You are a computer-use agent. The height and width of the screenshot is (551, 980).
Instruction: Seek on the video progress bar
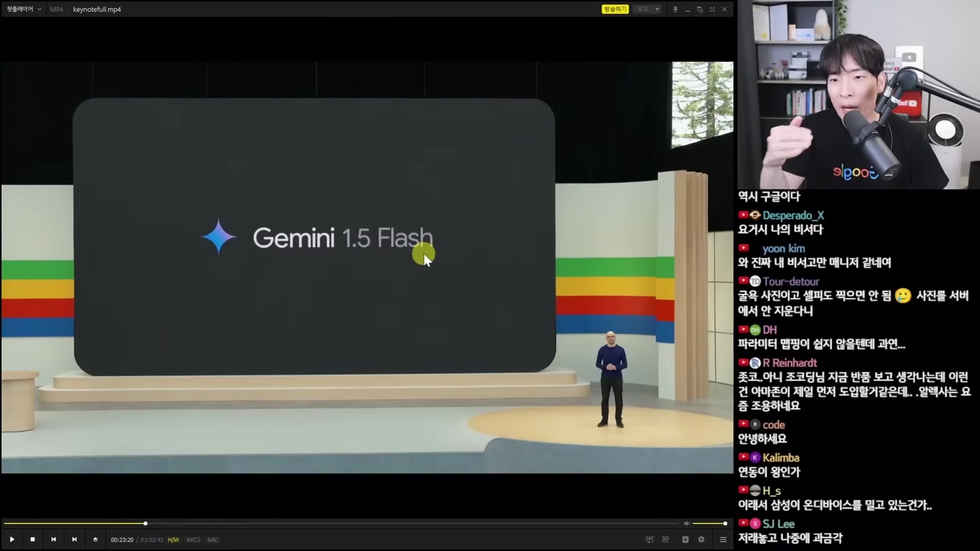[x=341, y=523]
